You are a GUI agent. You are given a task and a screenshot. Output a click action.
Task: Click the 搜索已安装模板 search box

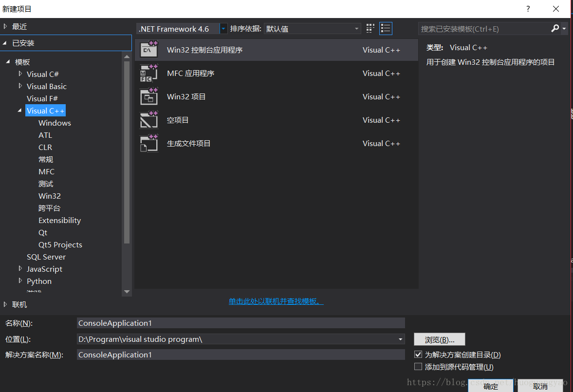(x=484, y=29)
